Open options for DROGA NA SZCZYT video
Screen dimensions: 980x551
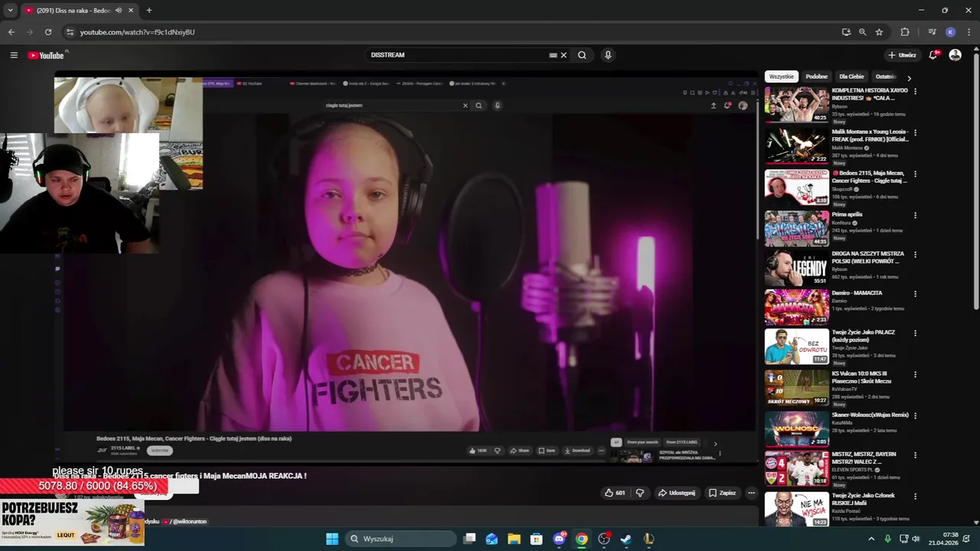coord(915,255)
